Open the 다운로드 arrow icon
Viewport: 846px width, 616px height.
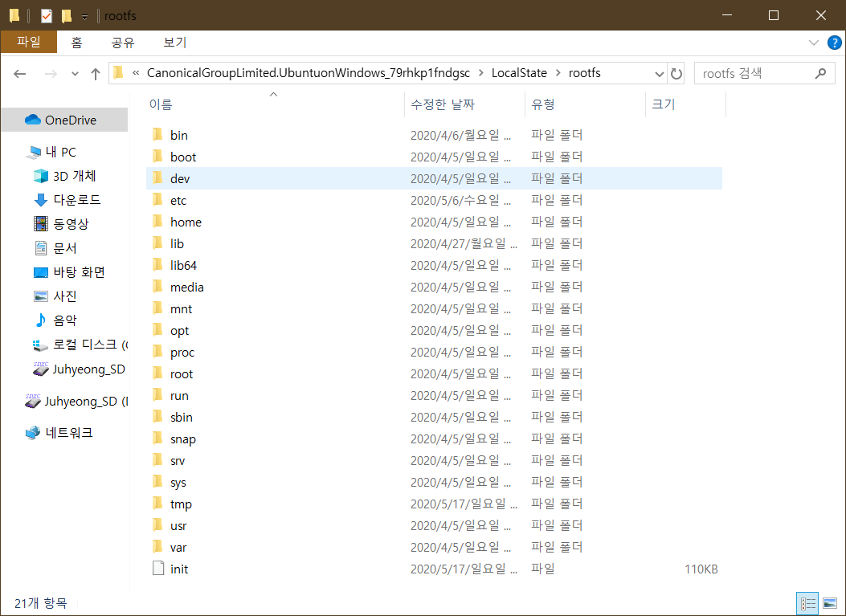click(x=41, y=200)
